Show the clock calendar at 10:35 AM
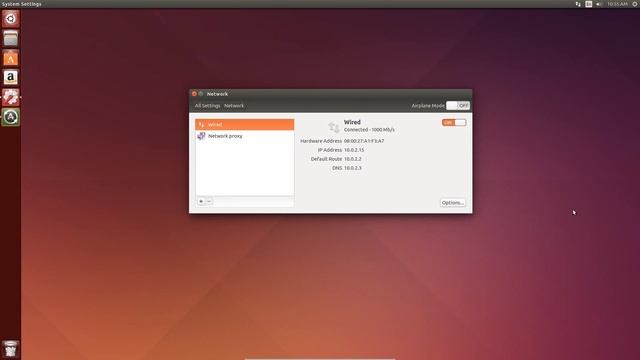Screen dimensions: 640x360 tap(617, 4)
